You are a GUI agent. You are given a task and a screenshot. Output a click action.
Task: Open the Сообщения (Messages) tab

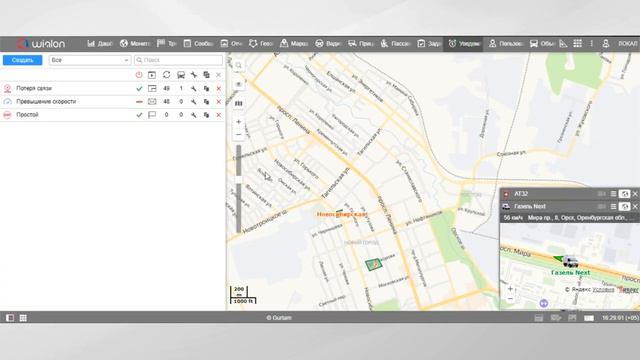point(198,43)
